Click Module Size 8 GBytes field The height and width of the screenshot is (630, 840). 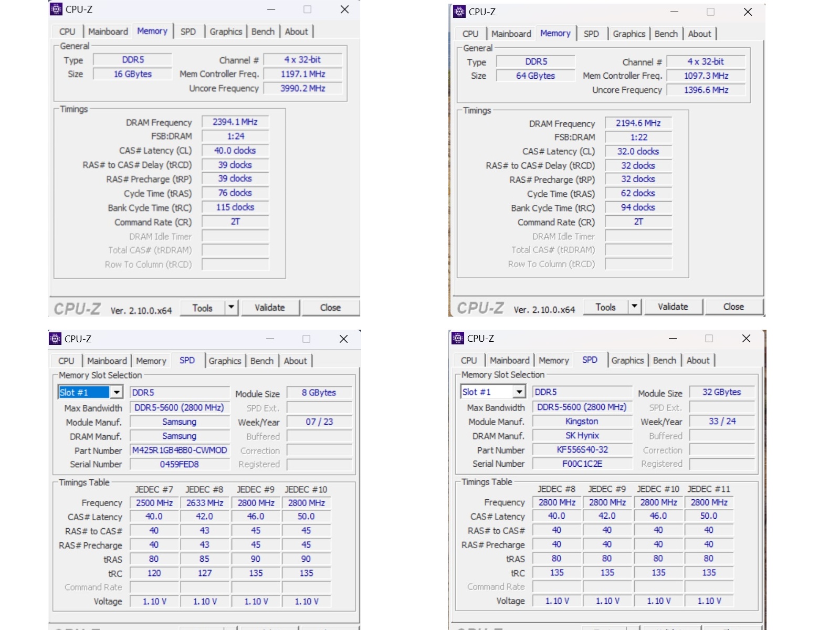[319, 392]
